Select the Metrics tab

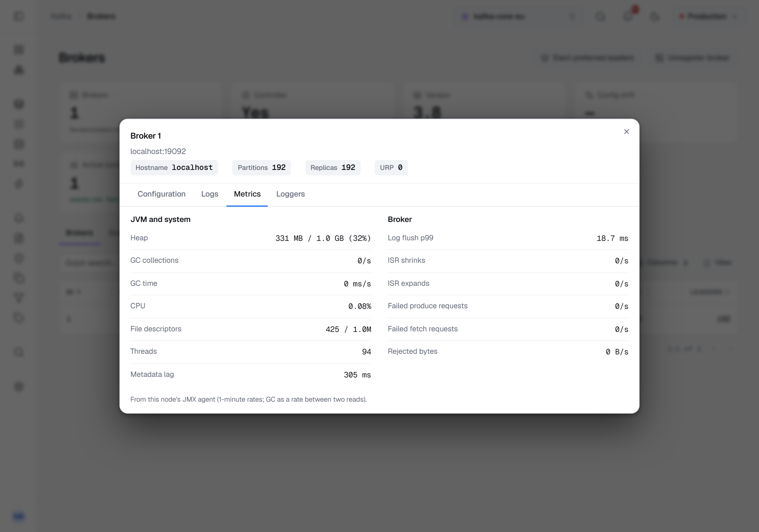coord(247,194)
